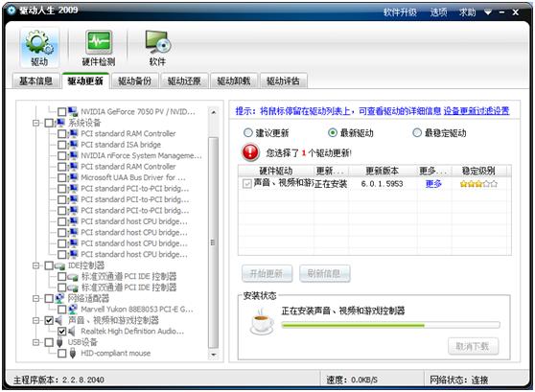535x392 pixels.
Task: Switch to the 驱动评估 tab
Action: (x=283, y=81)
